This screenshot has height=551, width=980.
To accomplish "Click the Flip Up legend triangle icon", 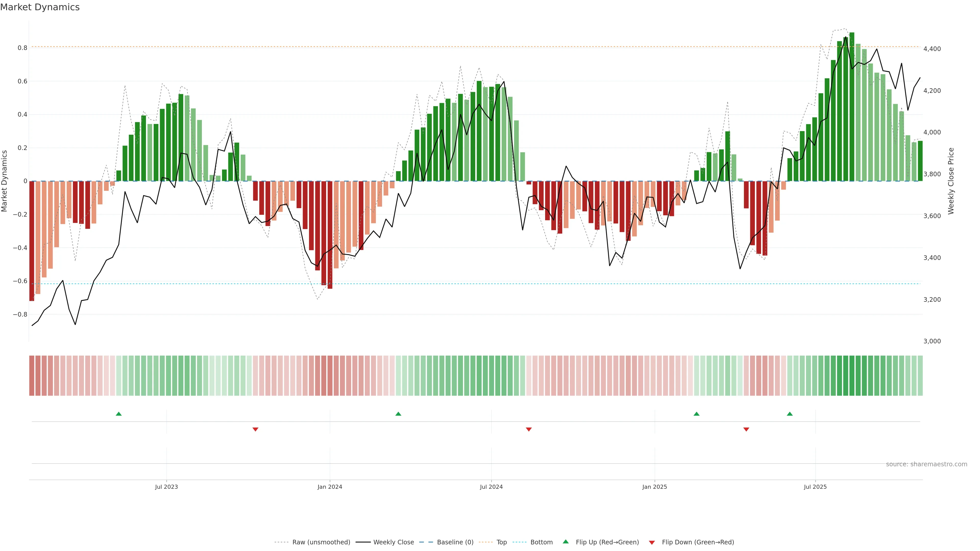I will 566,542.
